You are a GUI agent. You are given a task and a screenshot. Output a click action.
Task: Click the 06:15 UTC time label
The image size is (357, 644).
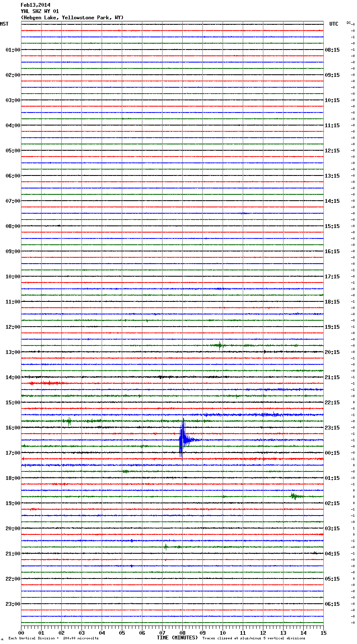[332, 604]
